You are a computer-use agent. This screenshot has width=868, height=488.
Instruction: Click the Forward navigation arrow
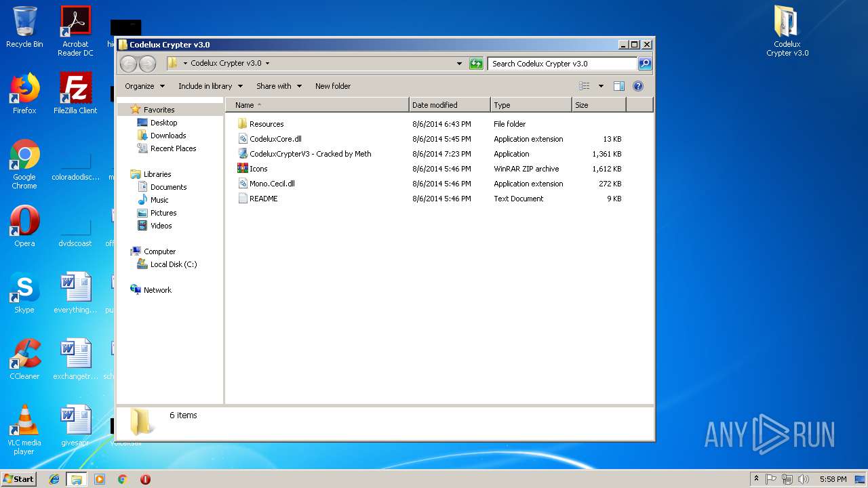147,64
